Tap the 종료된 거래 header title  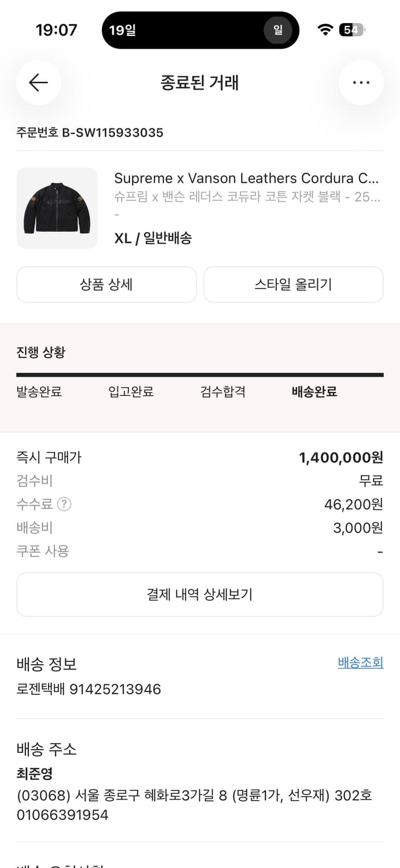click(200, 83)
